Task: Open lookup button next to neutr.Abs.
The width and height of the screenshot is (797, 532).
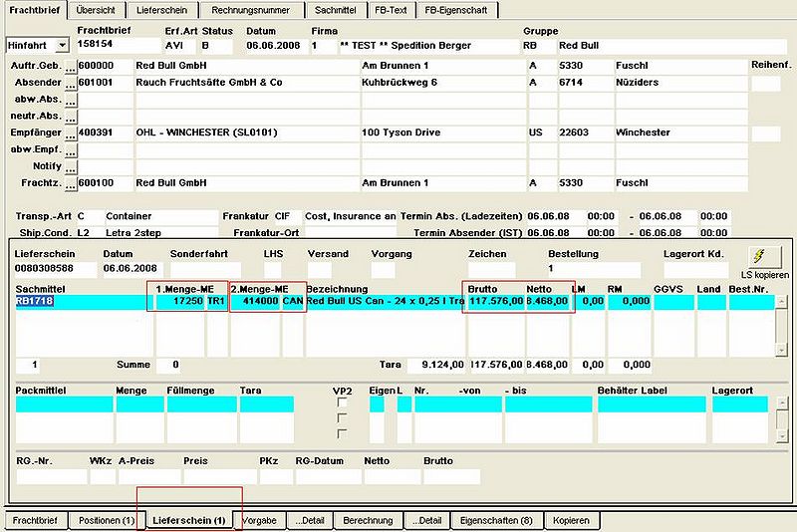Action: click(x=71, y=117)
